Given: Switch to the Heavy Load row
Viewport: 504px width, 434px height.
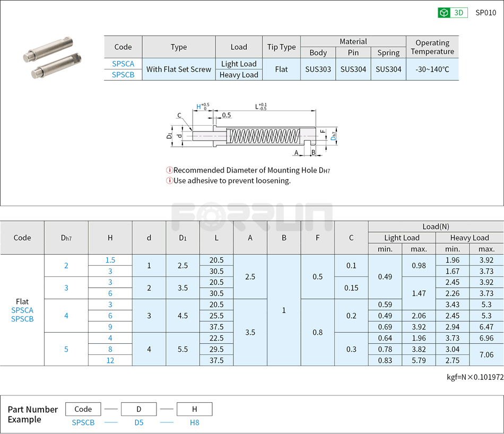Looking at the screenshot, I should 238,75.
